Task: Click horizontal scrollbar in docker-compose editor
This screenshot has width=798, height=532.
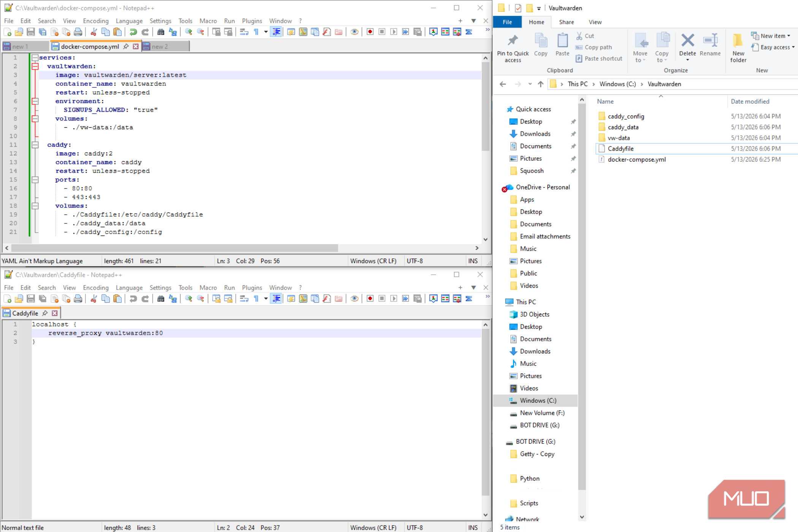Action: click(174, 248)
